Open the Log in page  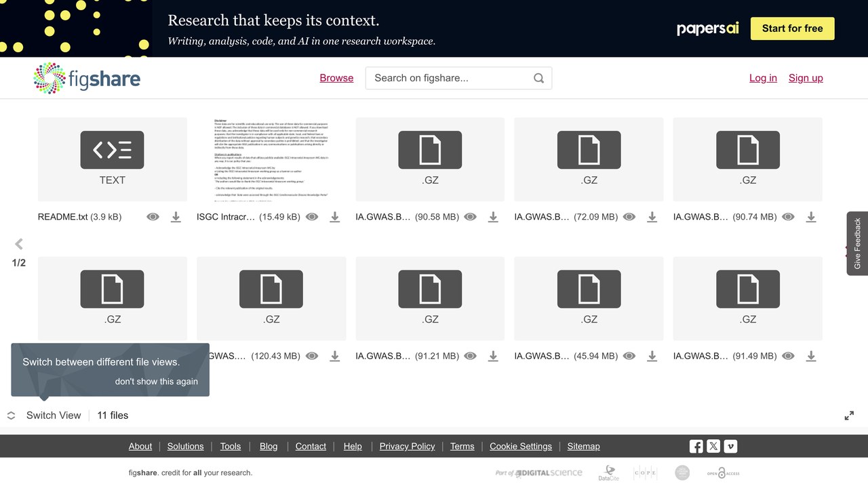[763, 78]
